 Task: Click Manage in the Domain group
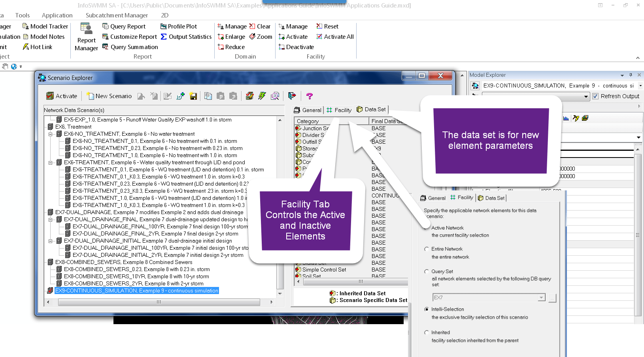point(232,26)
